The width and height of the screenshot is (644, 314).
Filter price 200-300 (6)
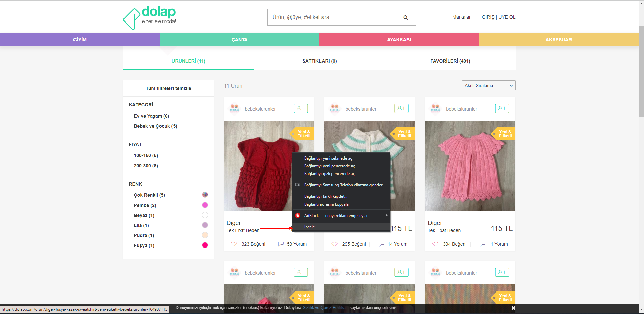[x=146, y=166]
